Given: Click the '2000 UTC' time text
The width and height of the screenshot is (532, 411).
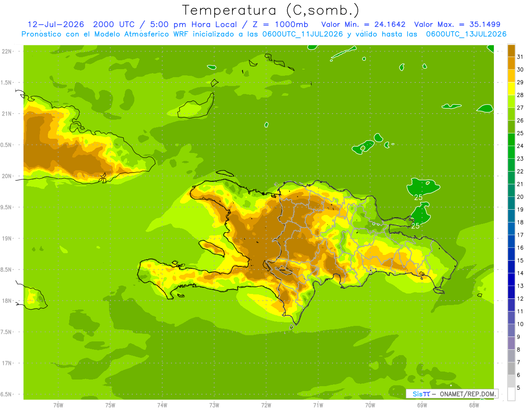Looking at the screenshot, I should click(114, 24).
